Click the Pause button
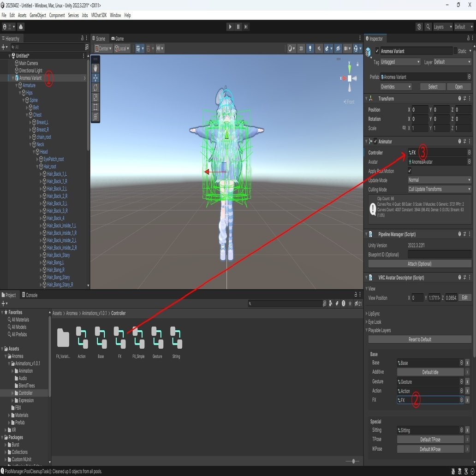The height and width of the screenshot is (476, 476). coord(238,27)
